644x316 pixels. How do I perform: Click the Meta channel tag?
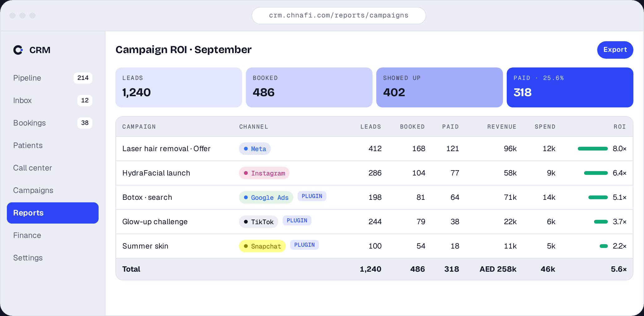[x=255, y=149]
